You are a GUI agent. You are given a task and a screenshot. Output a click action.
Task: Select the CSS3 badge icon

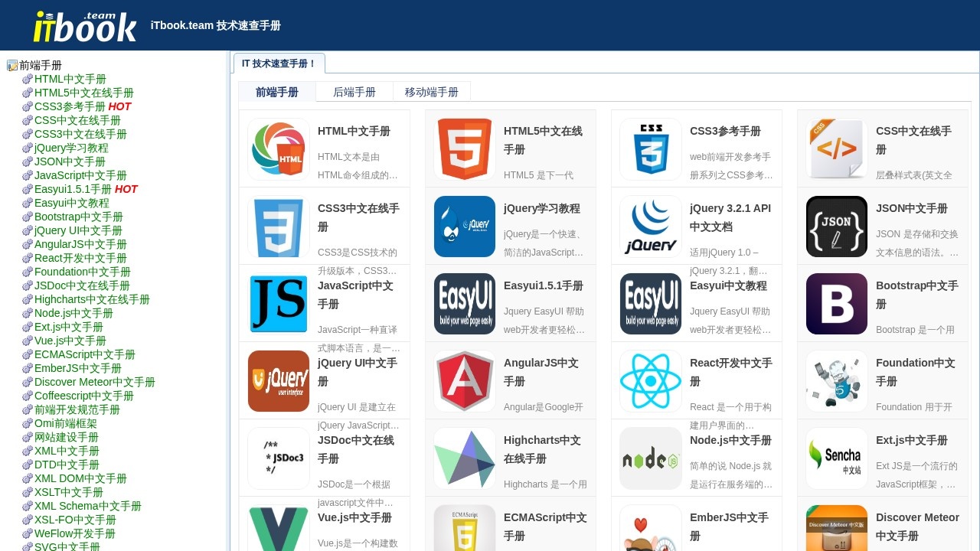[x=650, y=148]
